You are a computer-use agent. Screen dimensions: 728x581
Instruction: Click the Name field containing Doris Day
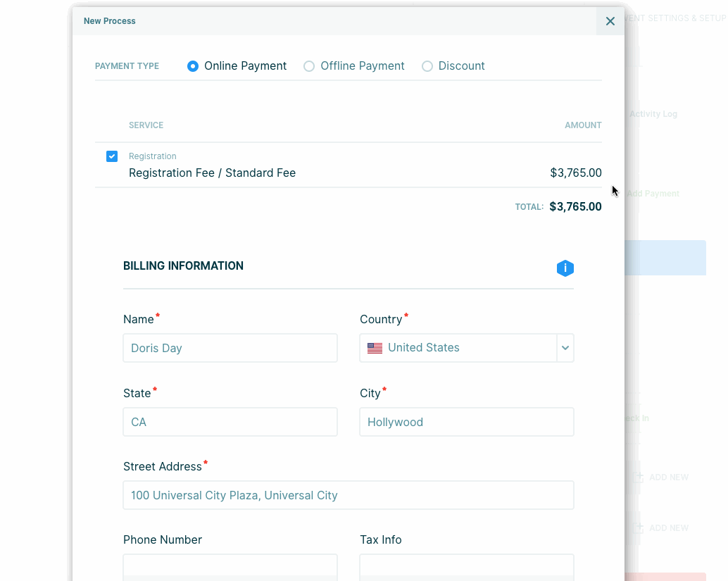pyautogui.click(x=230, y=348)
